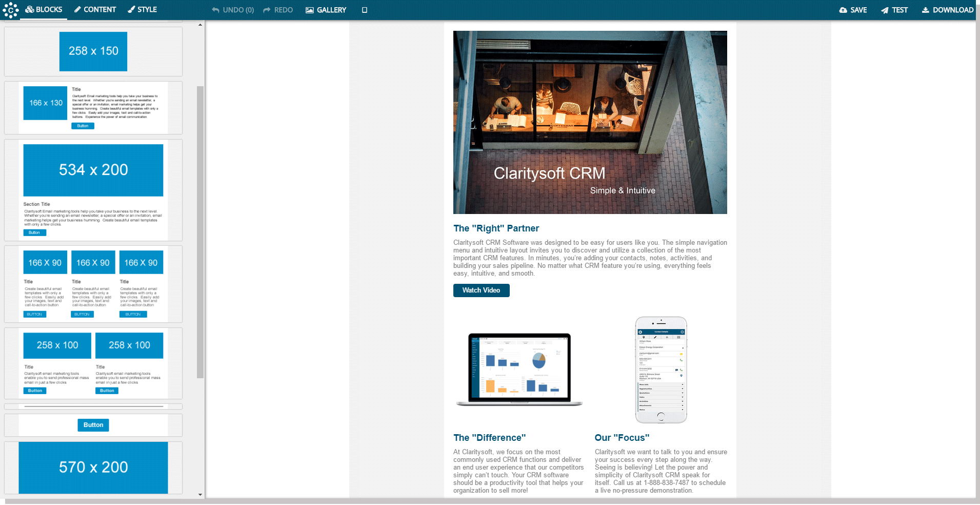Choose the three-column 166 X 90 block

[x=93, y=283]
